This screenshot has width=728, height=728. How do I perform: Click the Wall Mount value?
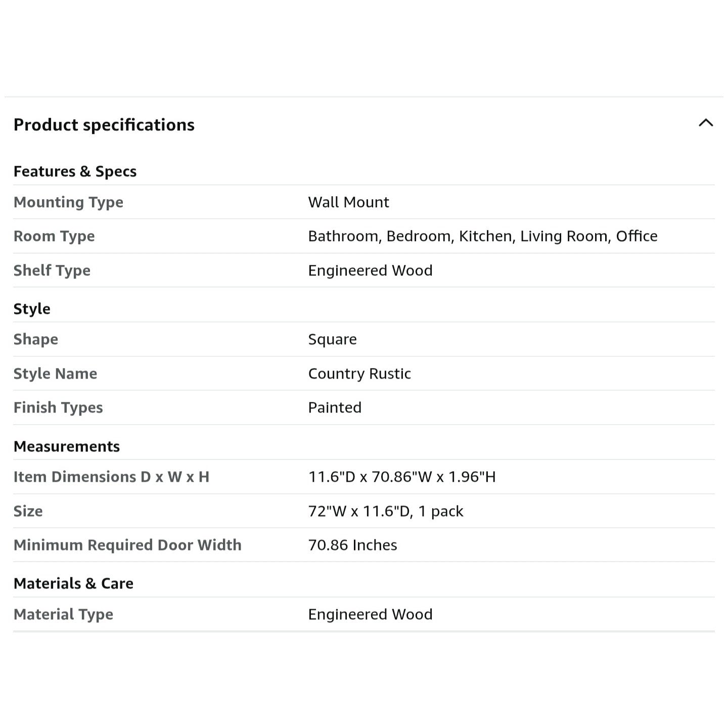point(348,202)
